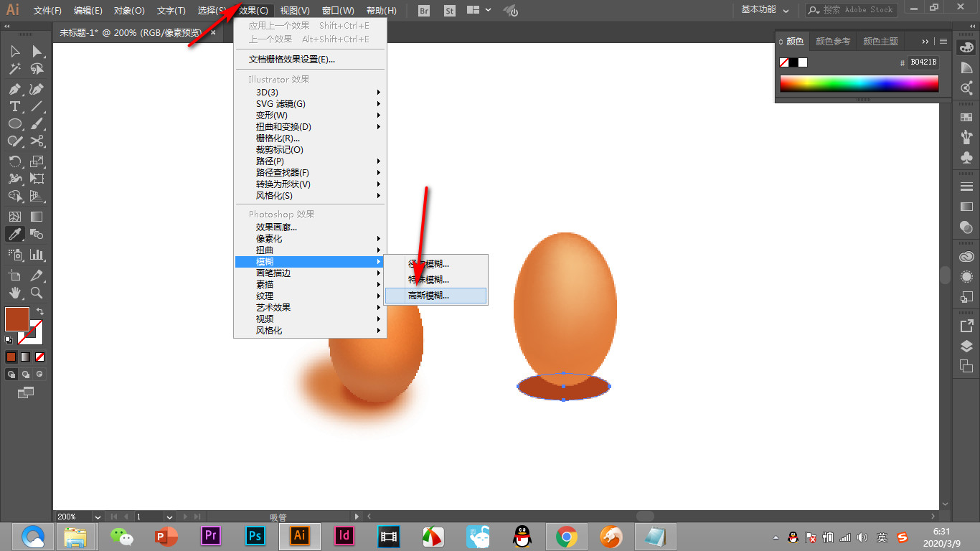
Task: Switch to the 颜色参考 panel tab
Action: (x=832, y=42)
